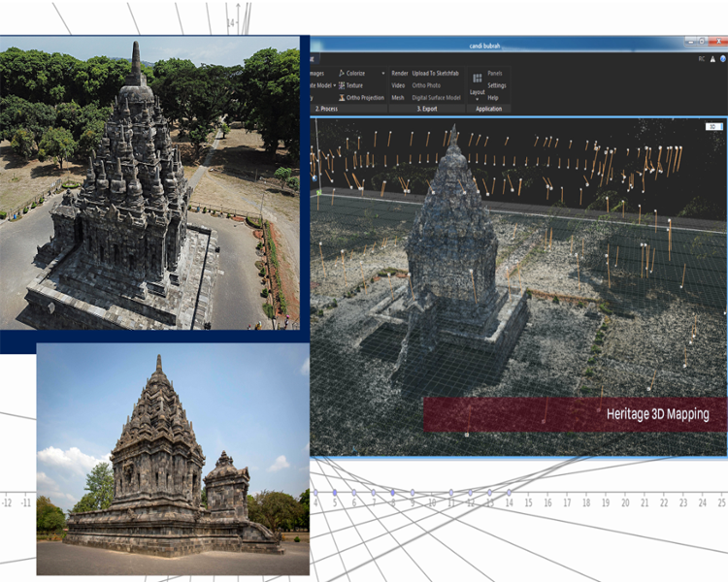The height and width of the screenshot is (582, 728).
Task: Click the warning triangle icon in title area
Action: click(x=712, y=58)
